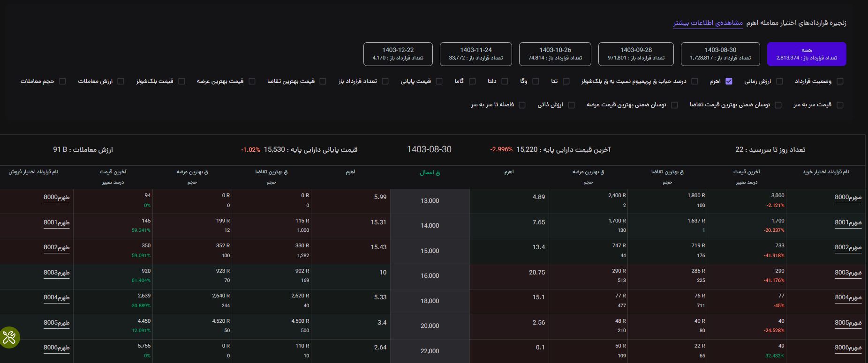Click the نام قرارداد اختیار خرید column header
This screenshot has height=363, width=868.
pos(826,172)
